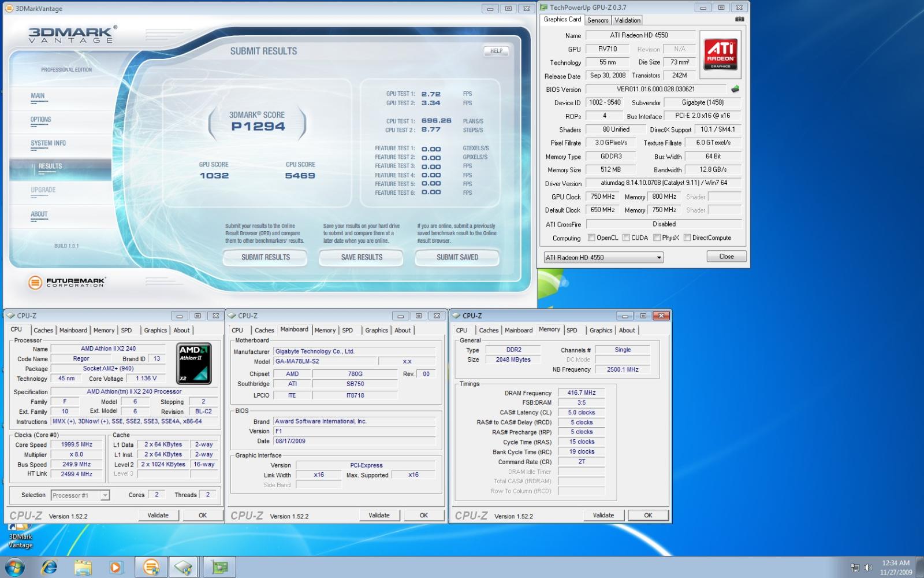Click the BIOS save chip icon in GPU-Z
Viewport: 924px width, 578px height.
pyautogui.click(x=735, y=89)
